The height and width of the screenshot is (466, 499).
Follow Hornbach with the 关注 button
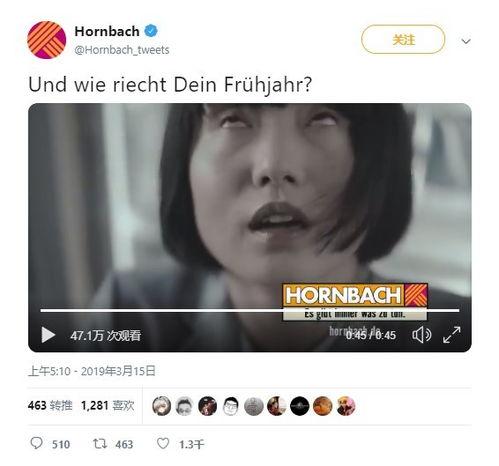(x=403, y=39)
